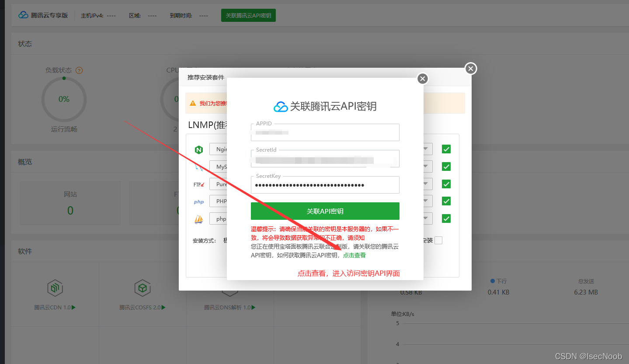The image size is (629, 364).
Task: Click the 状态 section heading
Action: click(25, 44)
